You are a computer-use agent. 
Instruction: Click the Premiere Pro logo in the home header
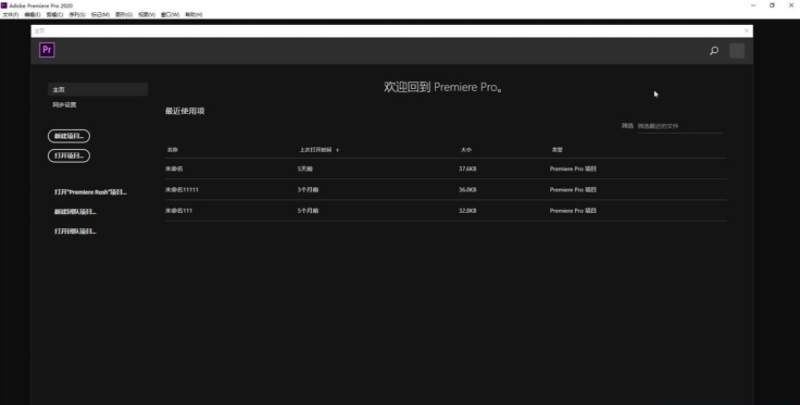[46, 50]
